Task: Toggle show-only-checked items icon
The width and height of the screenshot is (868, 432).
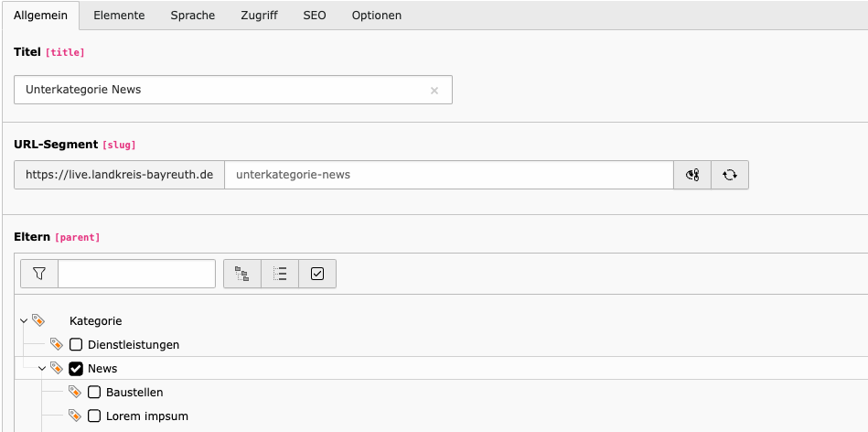Action: point(317,274)
